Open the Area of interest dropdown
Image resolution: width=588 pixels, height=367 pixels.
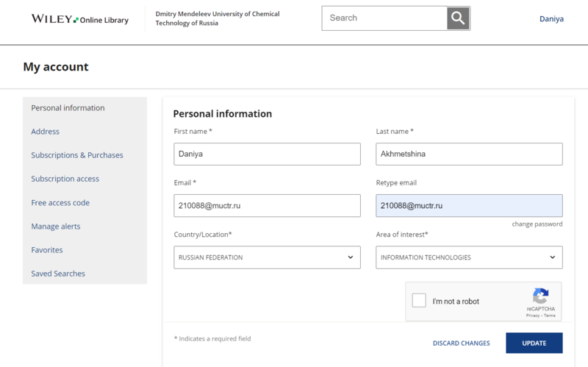[469, 257]
